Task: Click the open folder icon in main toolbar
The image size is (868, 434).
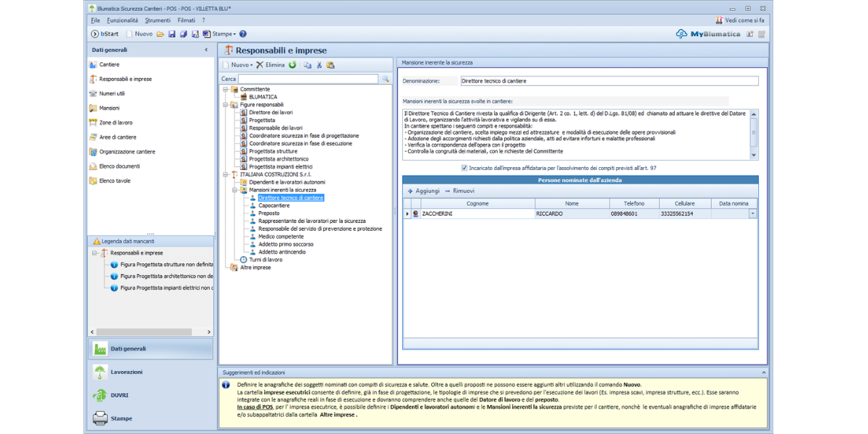Action: point(161,34)
